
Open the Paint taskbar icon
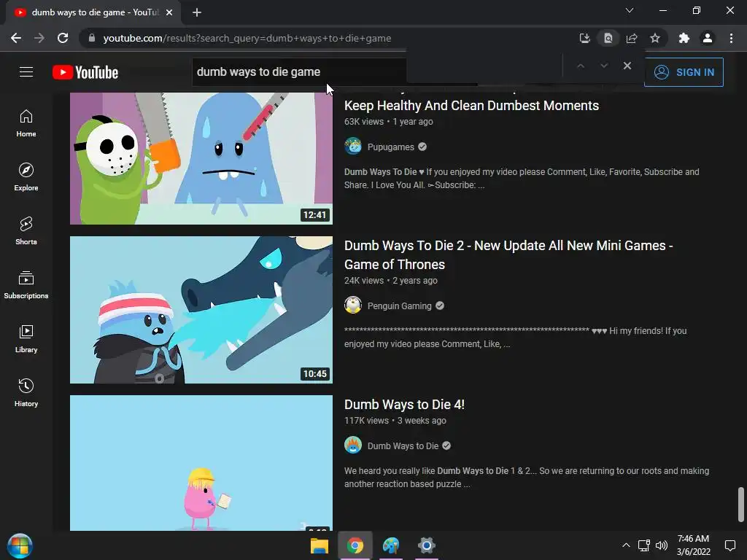pos(391,545)
